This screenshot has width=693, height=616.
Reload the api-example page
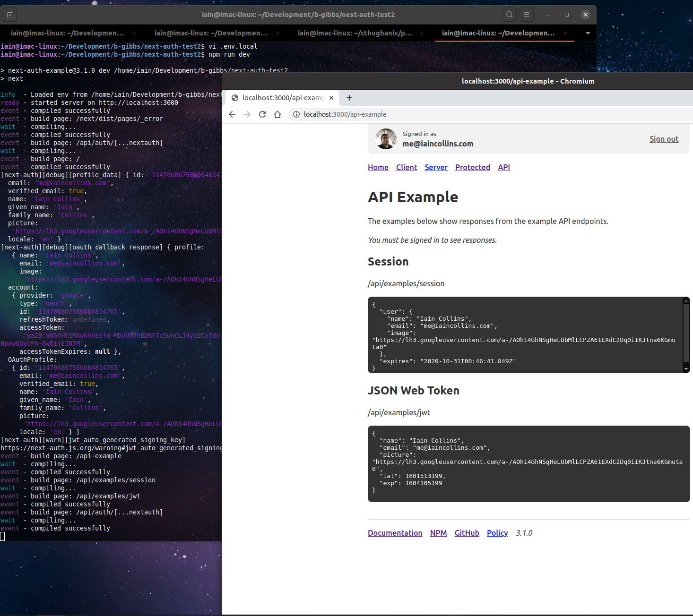[x=262, y=114]
